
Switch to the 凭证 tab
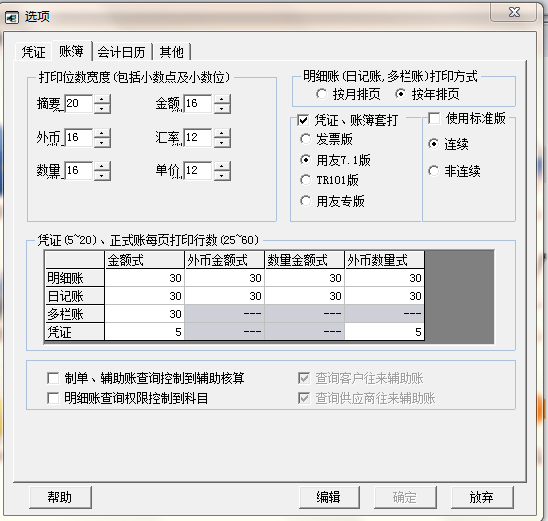click(33, 52)
